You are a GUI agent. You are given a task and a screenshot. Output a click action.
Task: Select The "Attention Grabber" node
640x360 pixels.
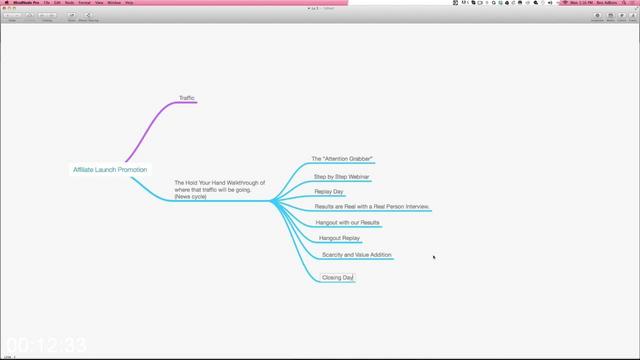click(x=342, y=159)
